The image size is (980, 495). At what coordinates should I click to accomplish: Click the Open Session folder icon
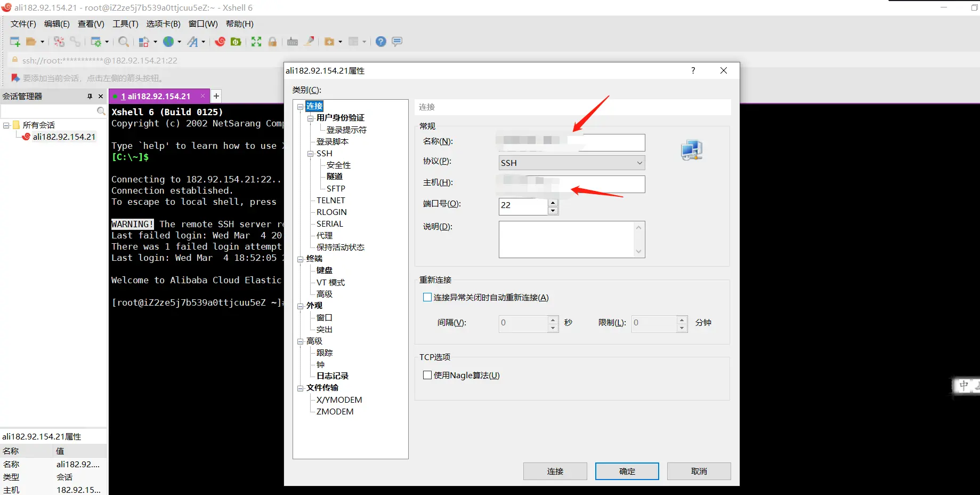click(x=31, y=42)
